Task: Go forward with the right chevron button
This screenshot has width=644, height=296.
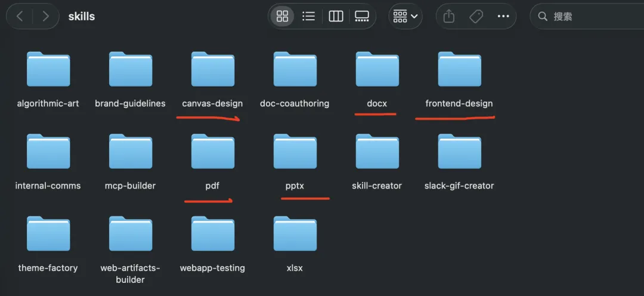Action: click(45, 17)
